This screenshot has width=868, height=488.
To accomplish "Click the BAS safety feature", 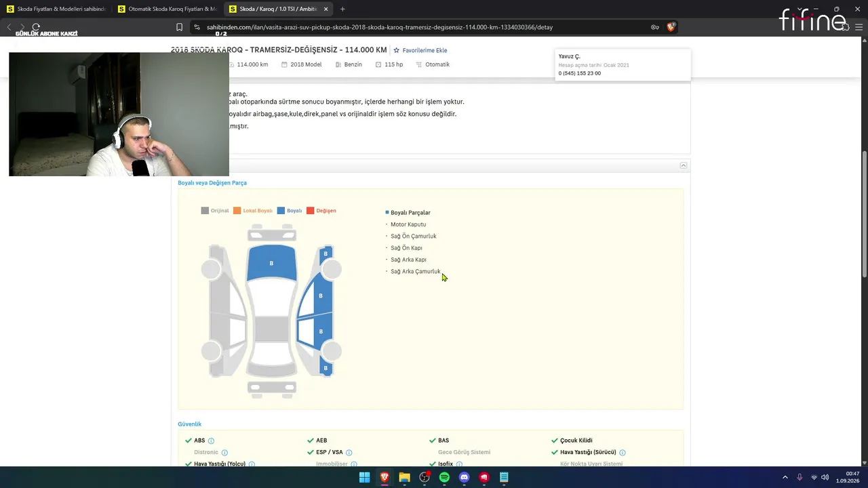I will tap(443, 441).
